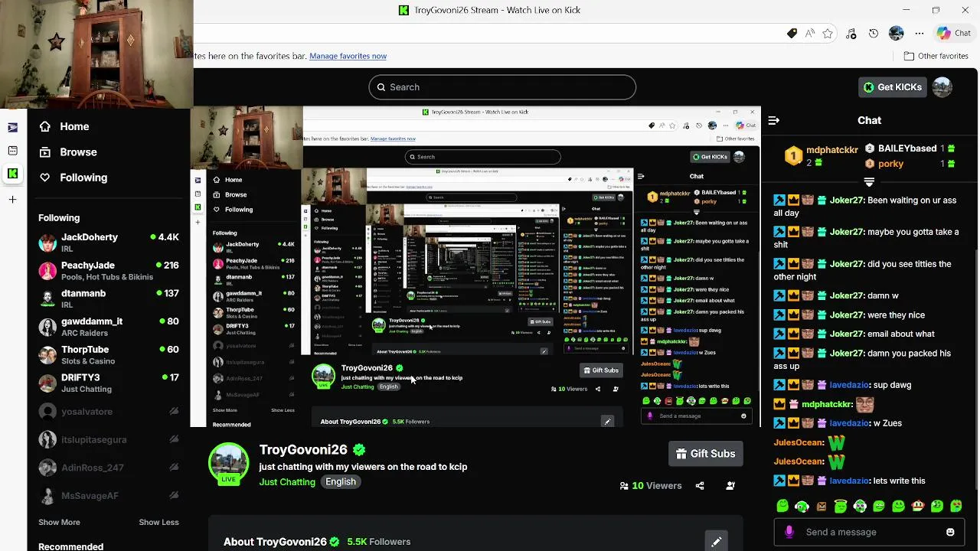Image resolution: width=980 pixels, height=551 pixels.
Task: Edit About TroyGovoni26 with pencil icon
Action: tap(716, 542)
